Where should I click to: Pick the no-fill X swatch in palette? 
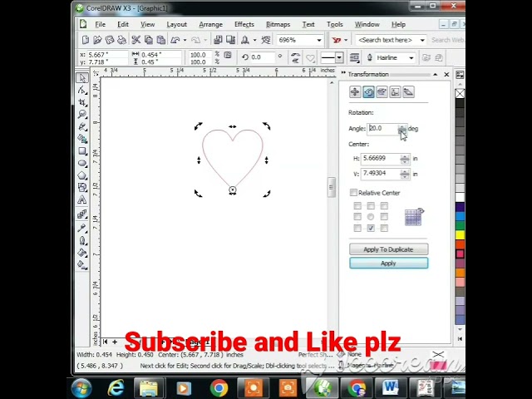coord(460,93)
